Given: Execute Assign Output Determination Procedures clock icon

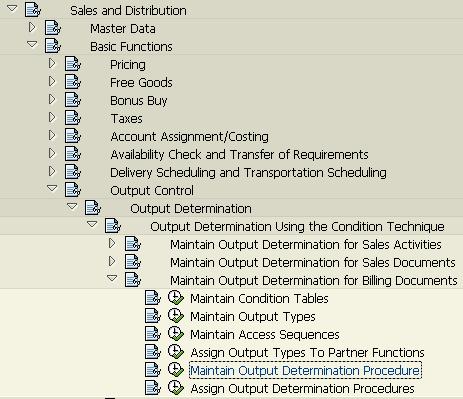Looking at the screenshot, I should [x=175, y=388].
